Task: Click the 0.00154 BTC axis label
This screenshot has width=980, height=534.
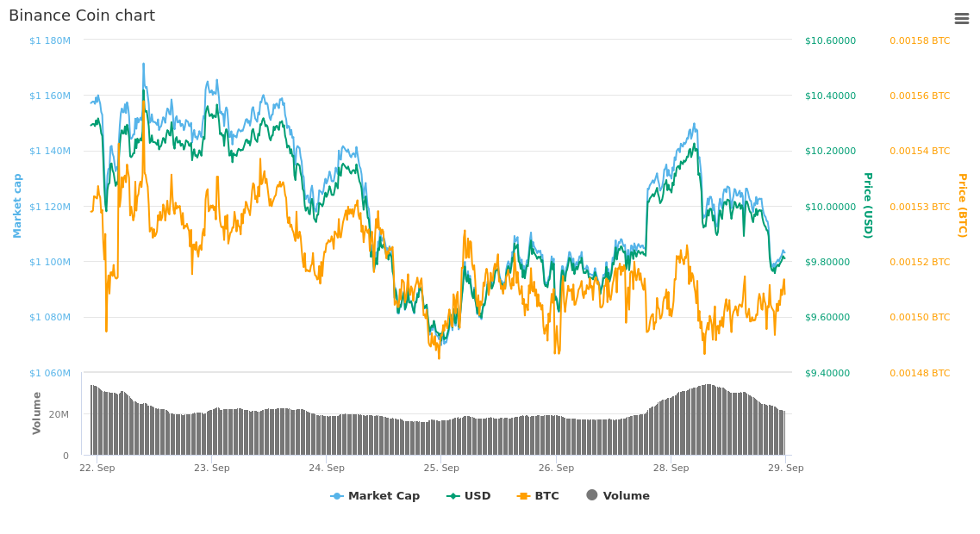Action: click(920, 151)
